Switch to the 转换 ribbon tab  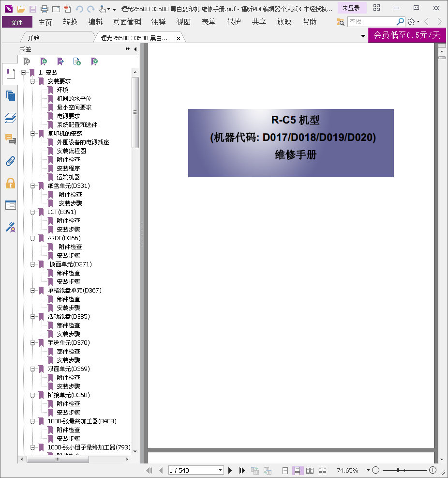70,22
